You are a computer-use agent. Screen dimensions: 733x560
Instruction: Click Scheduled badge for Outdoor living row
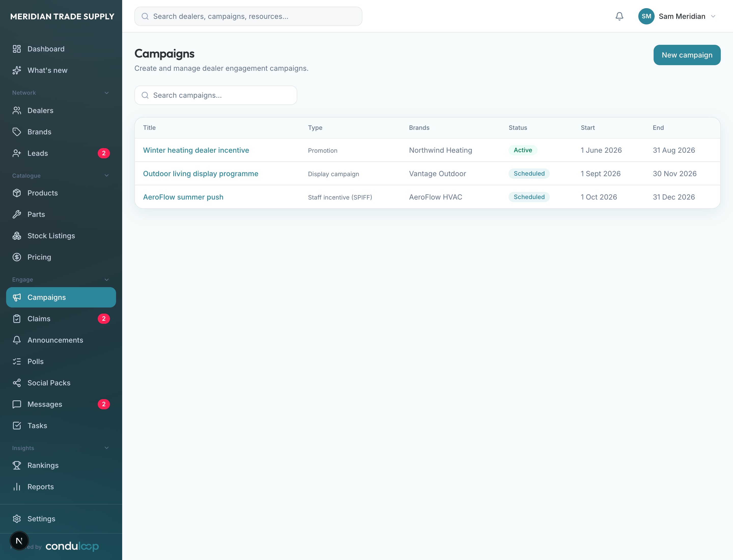point(529,174)
